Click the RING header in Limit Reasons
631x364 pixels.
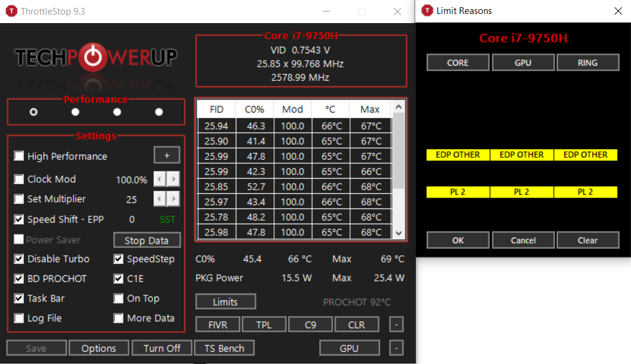[x=588, y=63]
